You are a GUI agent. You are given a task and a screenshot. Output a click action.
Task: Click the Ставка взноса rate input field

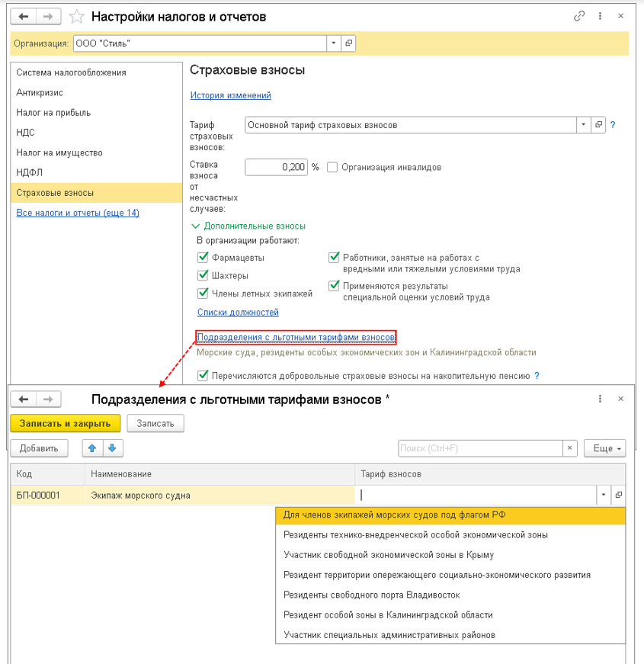tap(276, 167)
